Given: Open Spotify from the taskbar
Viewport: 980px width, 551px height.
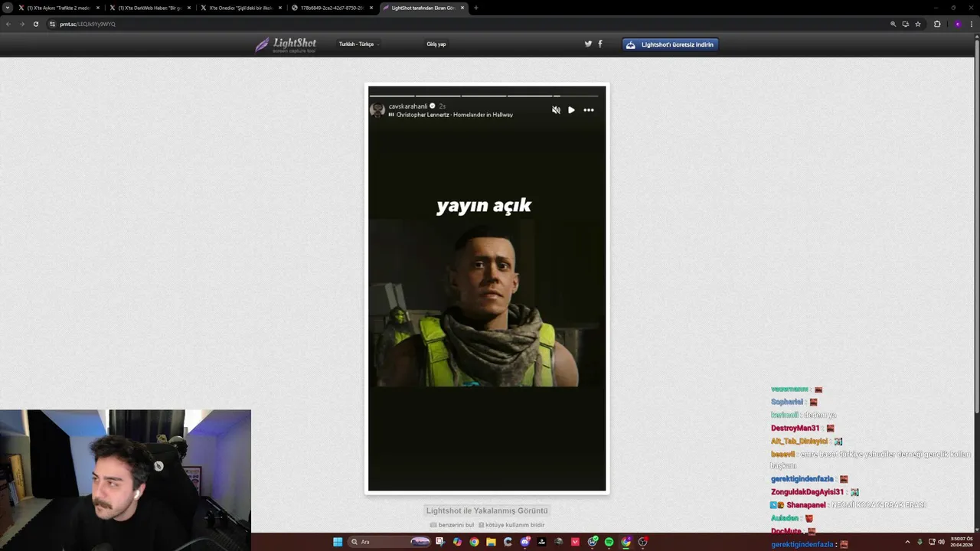Looking at the screenshot, I should pos(609,542).
